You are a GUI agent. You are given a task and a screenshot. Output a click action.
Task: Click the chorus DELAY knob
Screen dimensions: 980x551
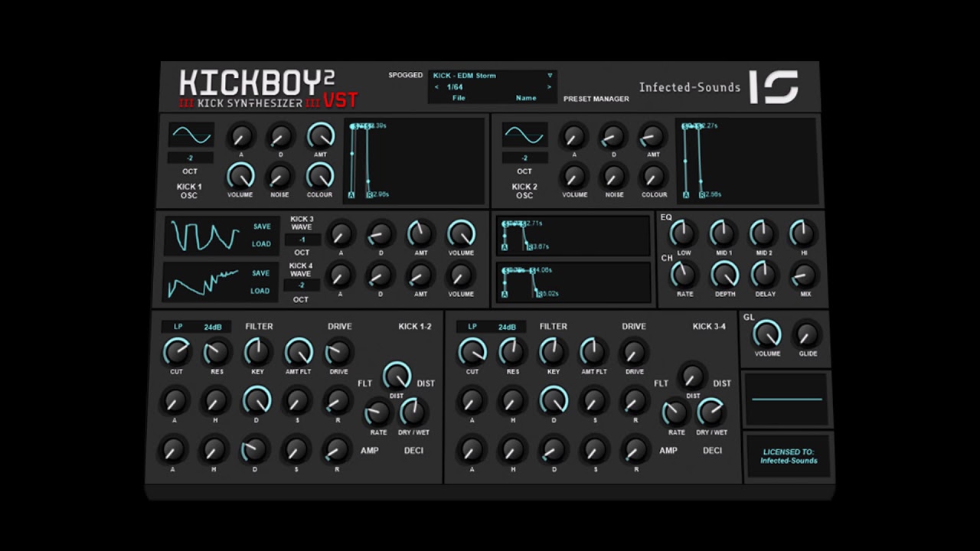[764, 274]
